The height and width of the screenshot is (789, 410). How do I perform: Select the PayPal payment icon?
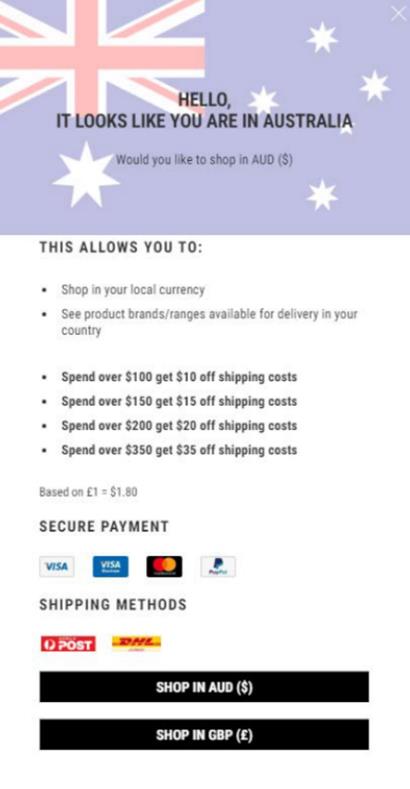pyautogui.click(x=218, y=567)
